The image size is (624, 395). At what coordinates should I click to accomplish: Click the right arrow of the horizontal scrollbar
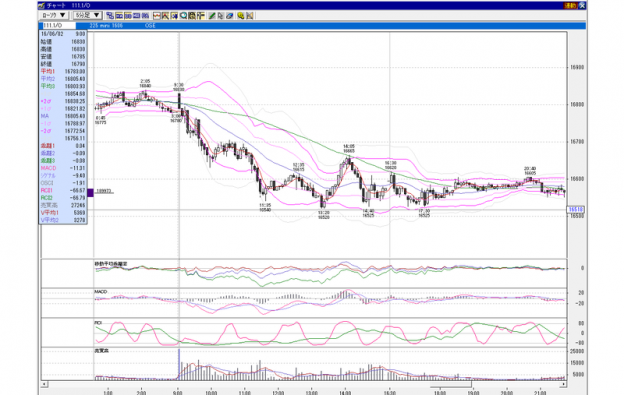pos(563,384)
